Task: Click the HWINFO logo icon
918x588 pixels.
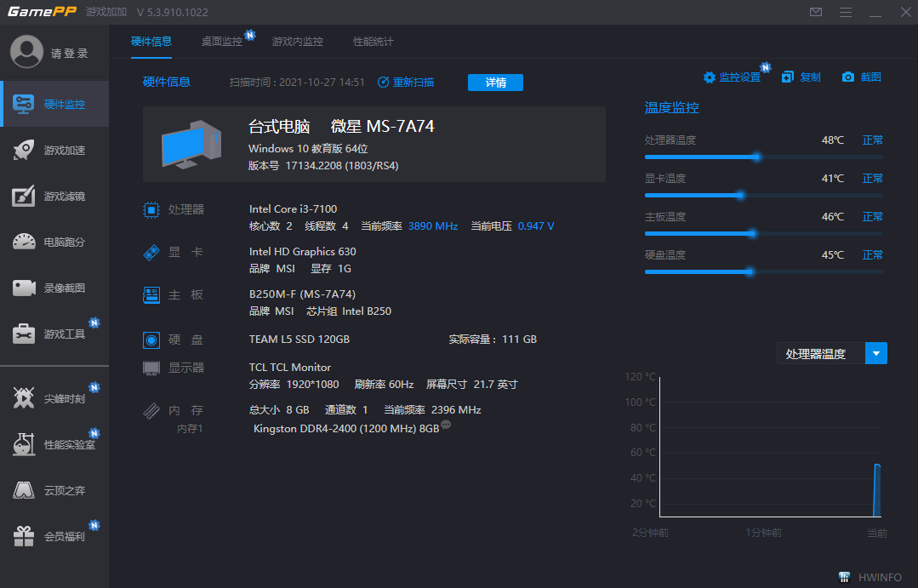Action: point(844,578)
